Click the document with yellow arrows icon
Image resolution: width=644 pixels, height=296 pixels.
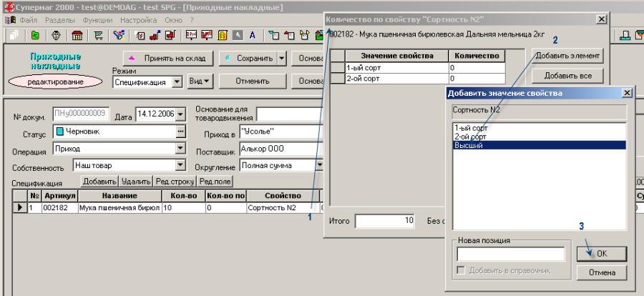click(x=304, y=35)
